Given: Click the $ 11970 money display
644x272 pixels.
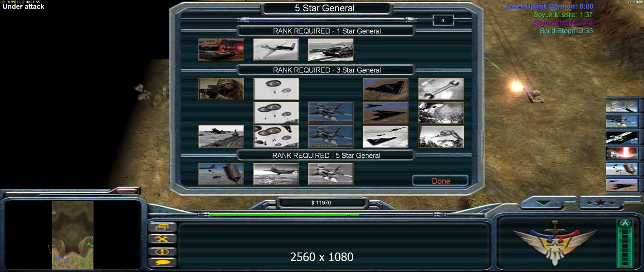Looking at the screenshot, I should pos(321,203).
